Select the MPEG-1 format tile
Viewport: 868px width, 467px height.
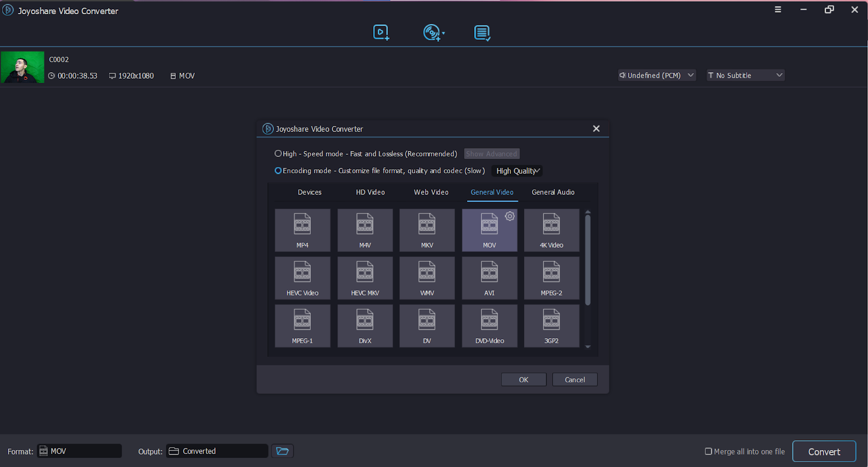pos(302,326)
